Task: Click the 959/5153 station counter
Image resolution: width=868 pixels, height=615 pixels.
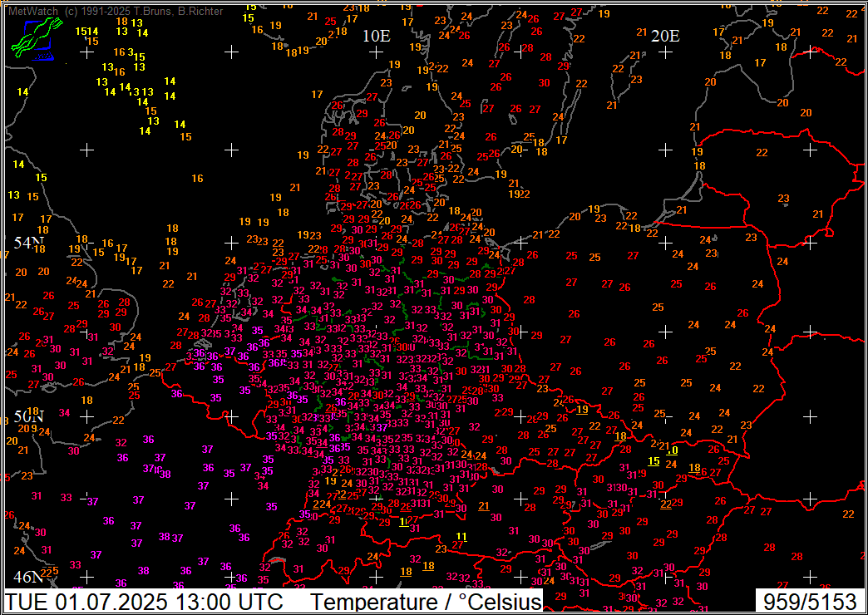Action: pyautogui.click(x=809, y=601)
